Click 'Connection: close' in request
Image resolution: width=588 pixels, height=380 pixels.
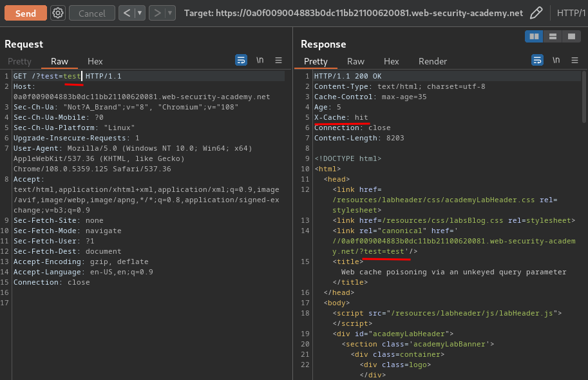pyautogui.click(x=52, y=283)
